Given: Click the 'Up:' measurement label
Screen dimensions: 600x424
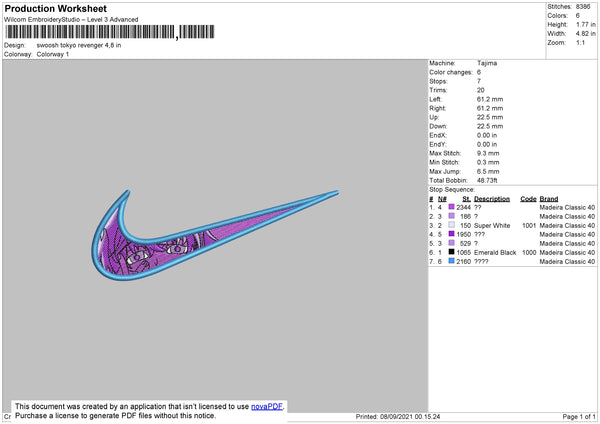Looking at the screenshot, I should click(x=434, y=117).
